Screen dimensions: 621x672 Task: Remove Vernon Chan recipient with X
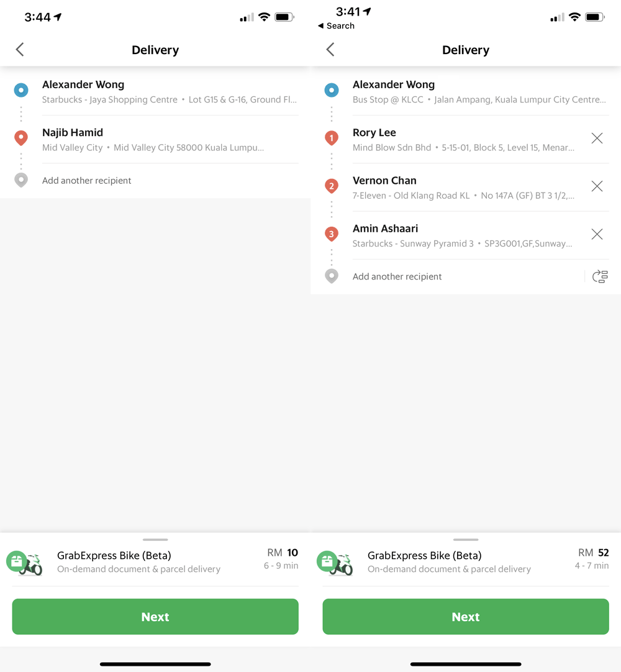597,186
